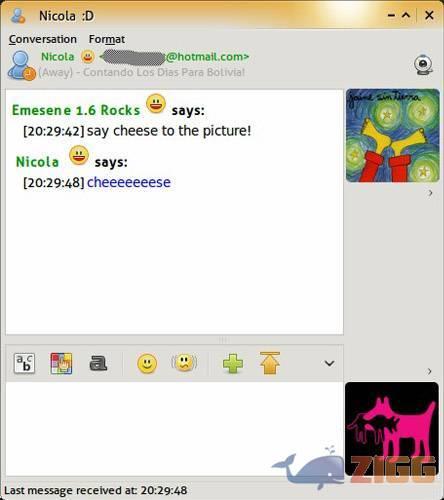444x500 pixels.
Task: Open the Format menu
Action: (x=107, y=39)
